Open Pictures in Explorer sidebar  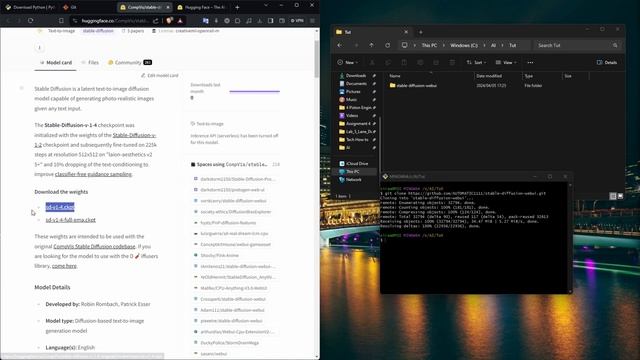(x=353, y=92)
